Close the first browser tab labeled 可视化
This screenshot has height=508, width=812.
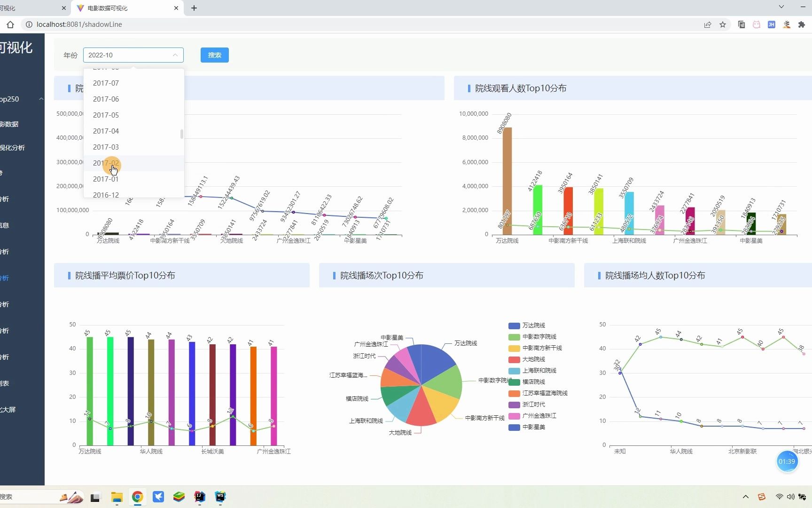click(64, 8)
